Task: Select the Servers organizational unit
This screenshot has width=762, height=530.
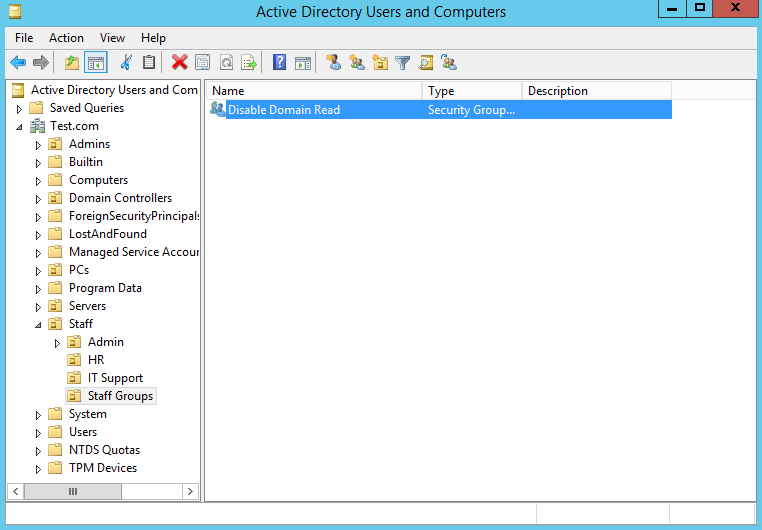Action: (87, 306)
